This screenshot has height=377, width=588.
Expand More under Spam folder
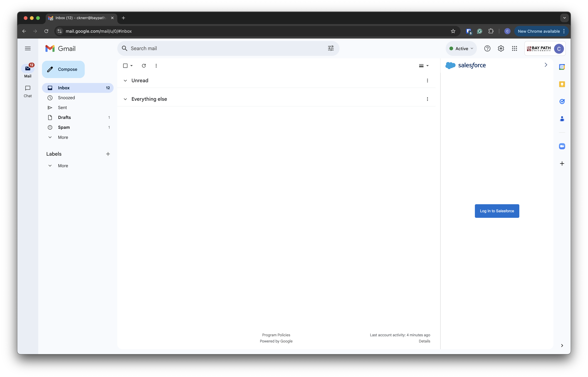63,137
